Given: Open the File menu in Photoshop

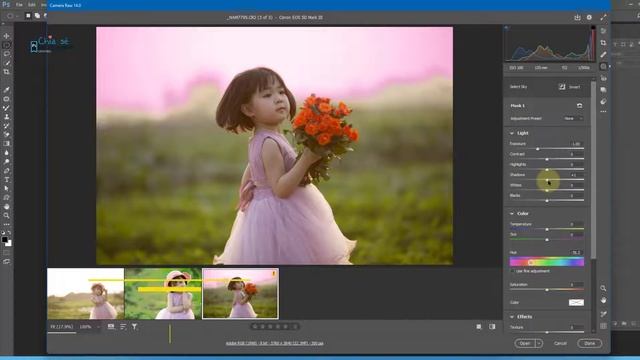Looking at the screenshot, I should [x=19, y=5].
